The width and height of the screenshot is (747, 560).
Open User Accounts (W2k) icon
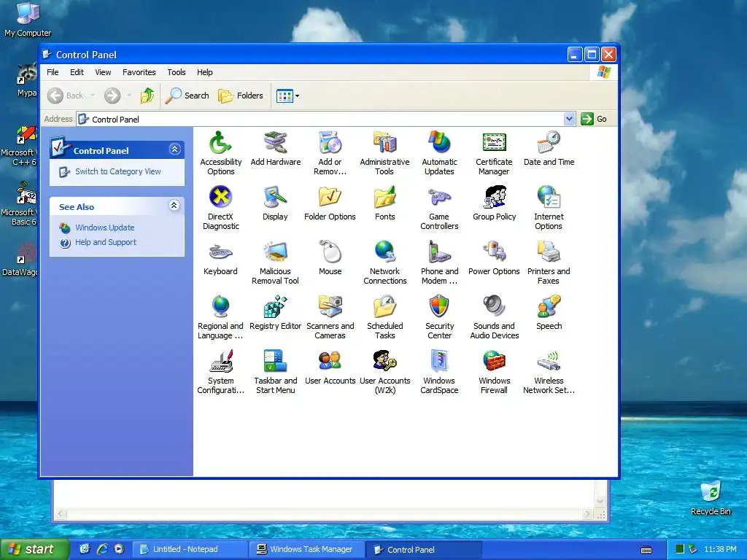pos(384,371)
